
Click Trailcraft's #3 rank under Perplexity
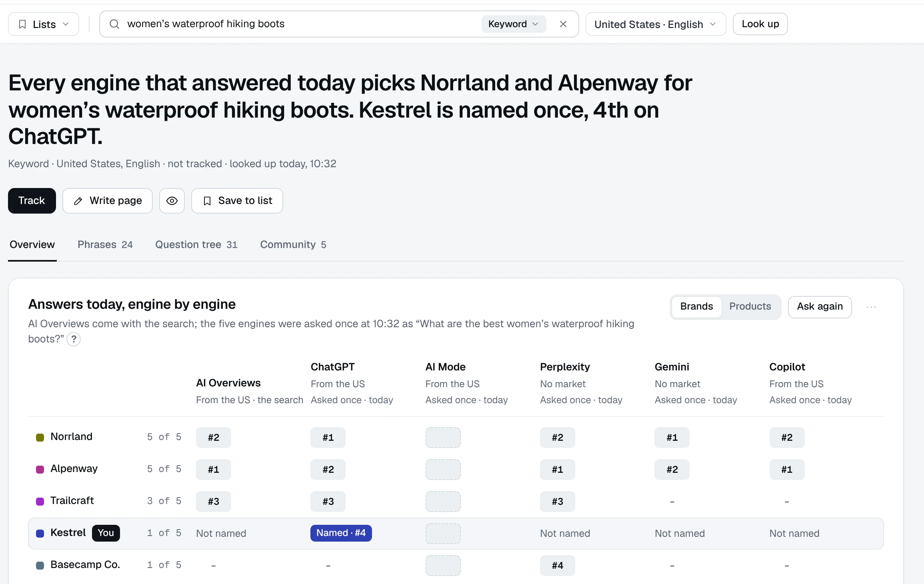[557, 502]
